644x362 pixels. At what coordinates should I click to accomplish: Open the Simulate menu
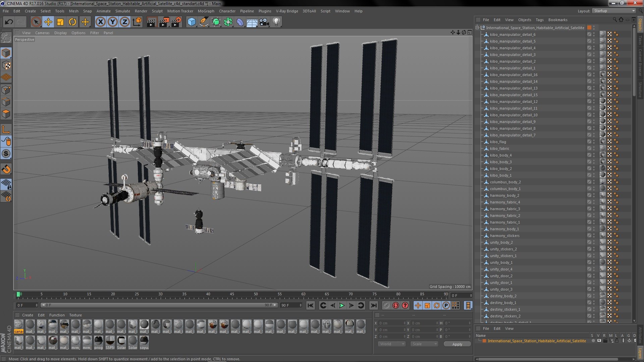click(122, 11)
